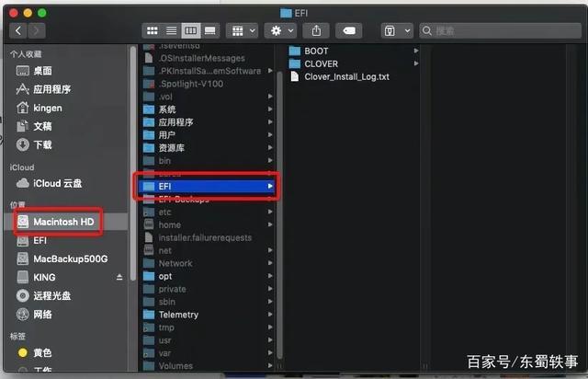
Task: Eject the KING drive
Action: [119, 277]
